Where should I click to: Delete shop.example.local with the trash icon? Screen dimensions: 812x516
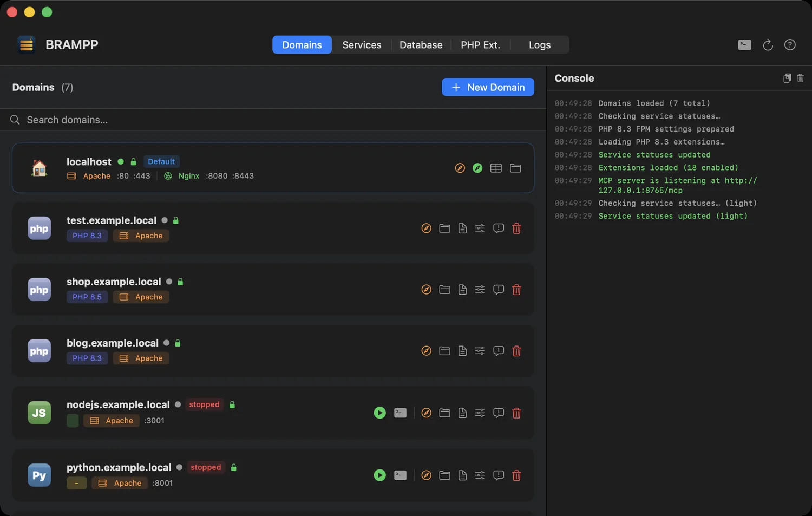pyautogui.click(x=516, y=290)
